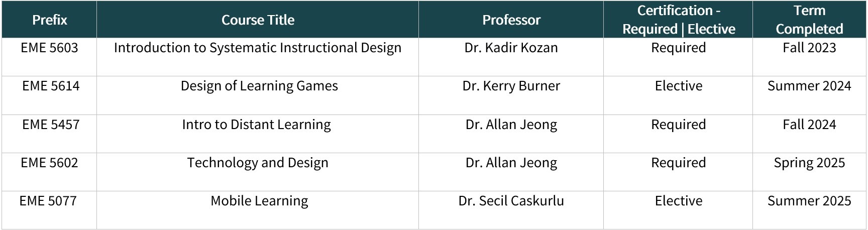Image resolution: width=868 pixels, height=230 pixels.
Task: Click the Professor column header
Action: pyautogui.click(x=511, y=20)
